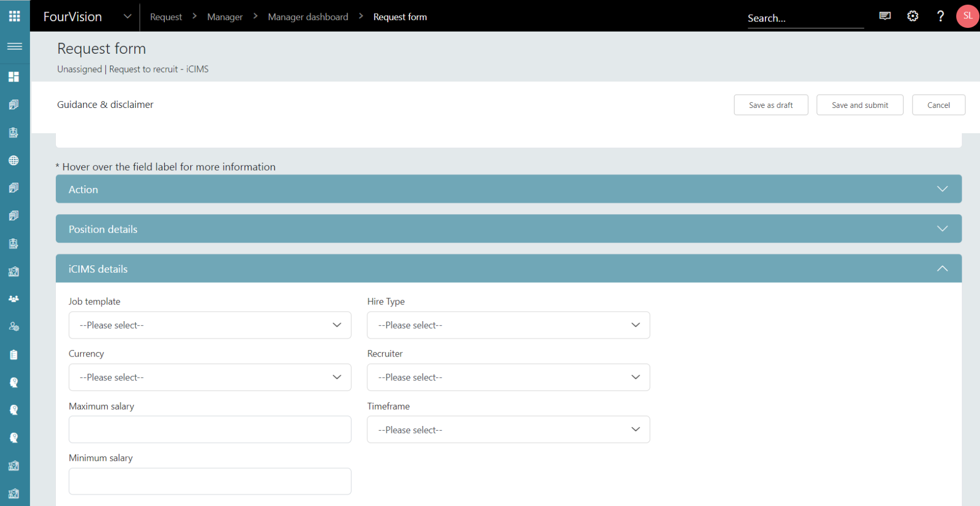Open the clipboard checklist sidebar icon
The image size is (980, 506).
[x=14, y=355]
